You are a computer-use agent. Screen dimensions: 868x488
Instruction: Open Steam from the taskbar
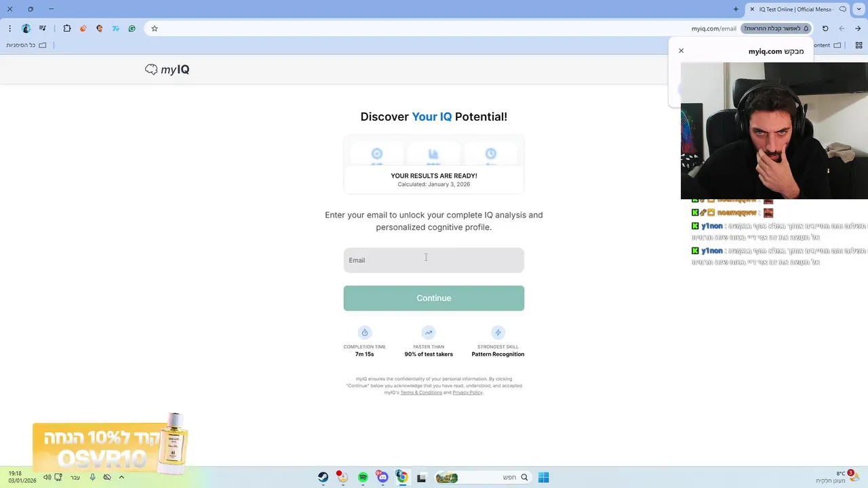pyautogui.click(x=323, y=477)
